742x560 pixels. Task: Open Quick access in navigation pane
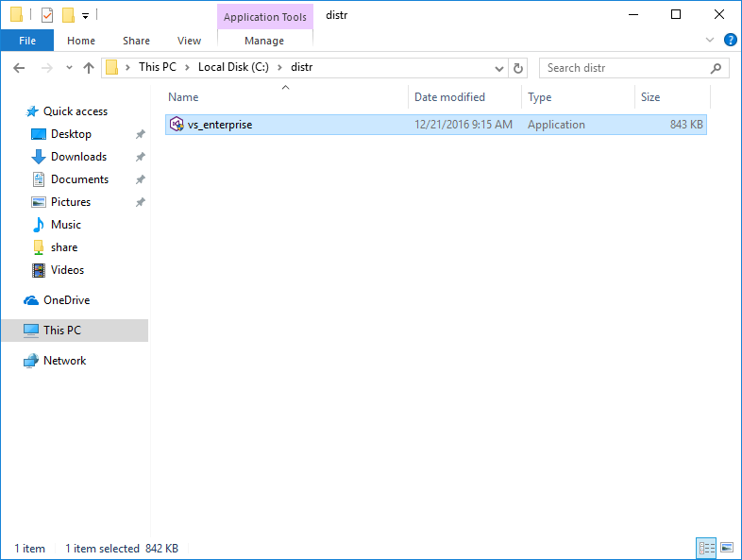point(76,111)
